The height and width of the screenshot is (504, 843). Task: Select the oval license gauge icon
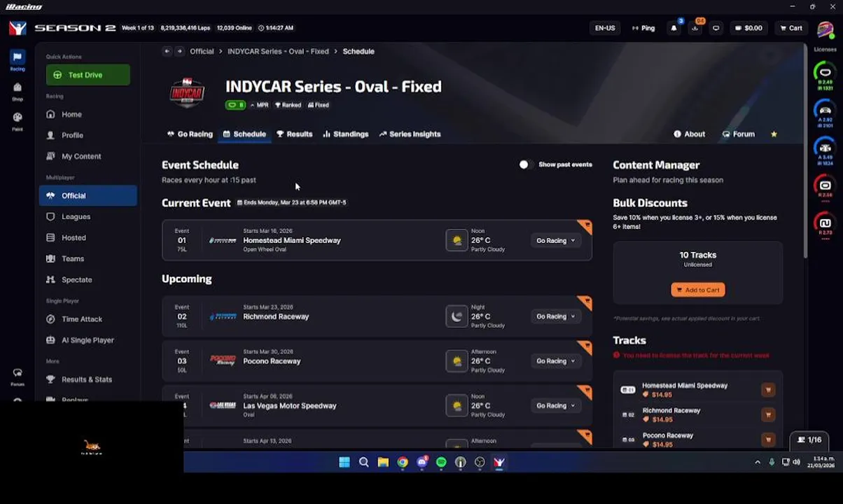tap(825, 74)
